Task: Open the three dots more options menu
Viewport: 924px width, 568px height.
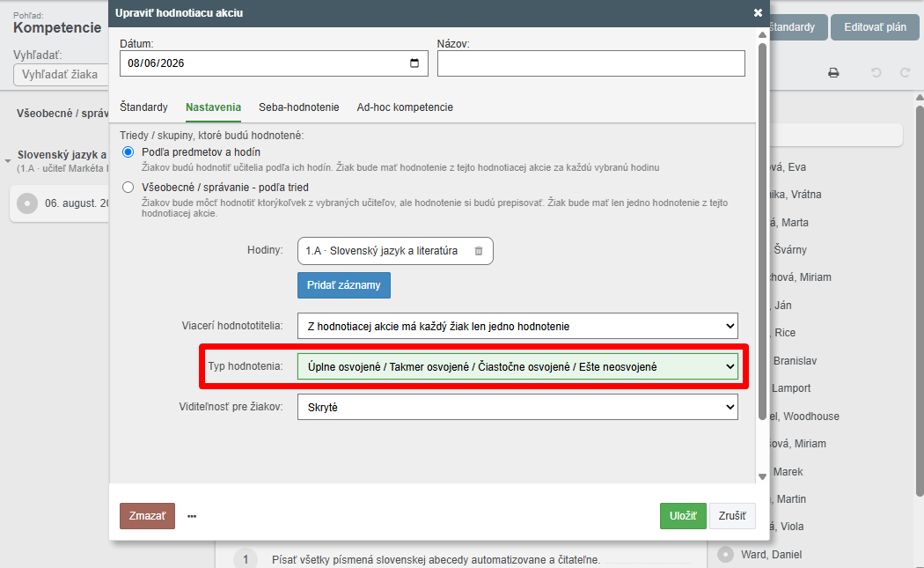Action: [x=192, y=516]
